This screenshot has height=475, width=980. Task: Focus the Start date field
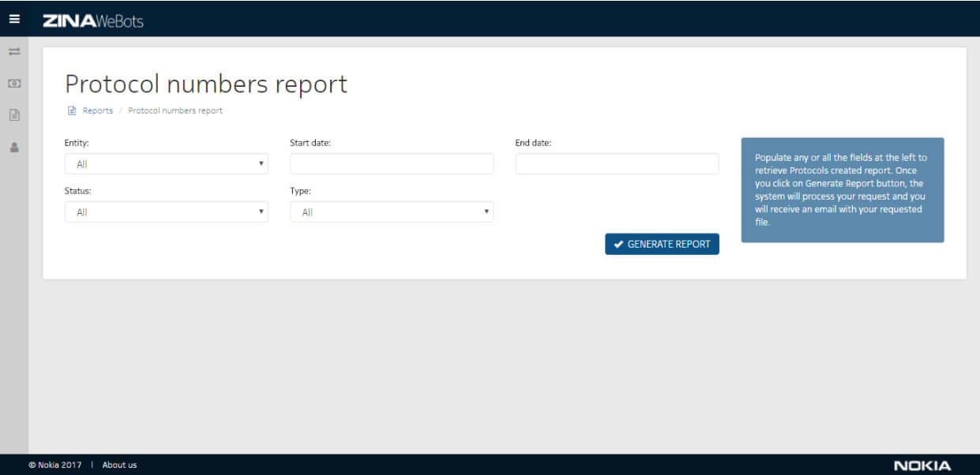coord(392,164)
